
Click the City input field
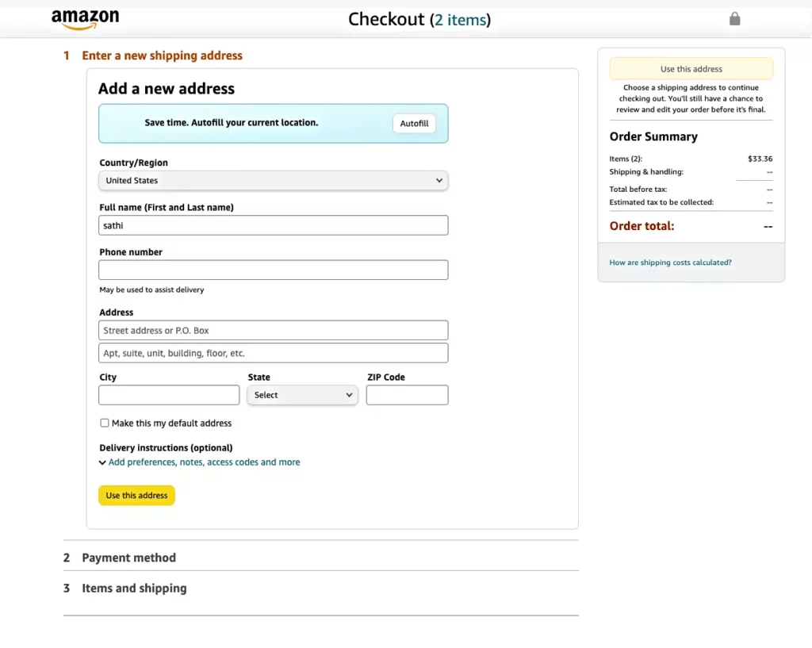(x=168, y=394)
